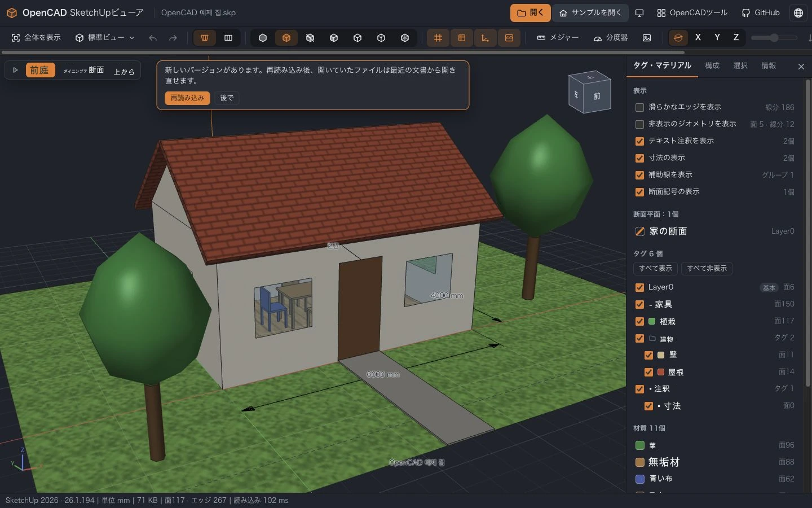Viewport: 812px width, 508px height.
Task: Switch to the 選択 tab
Action: click(740, 66)
